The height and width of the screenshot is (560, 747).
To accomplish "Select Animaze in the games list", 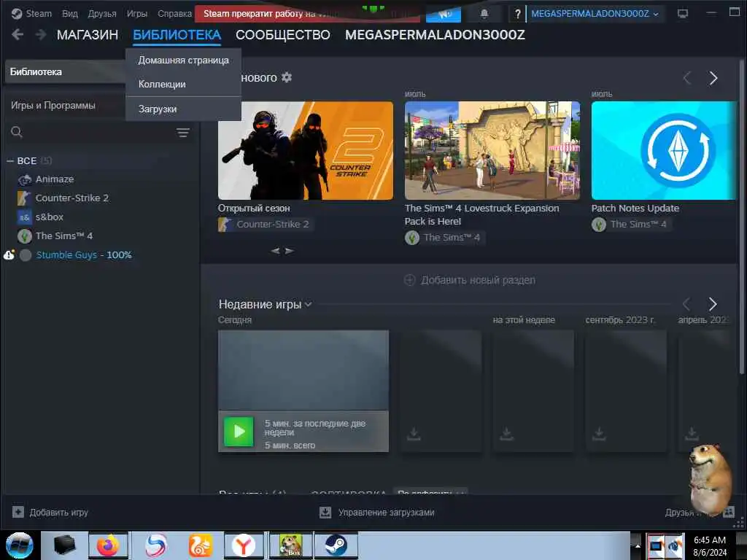I will click(x=54, y=179).
